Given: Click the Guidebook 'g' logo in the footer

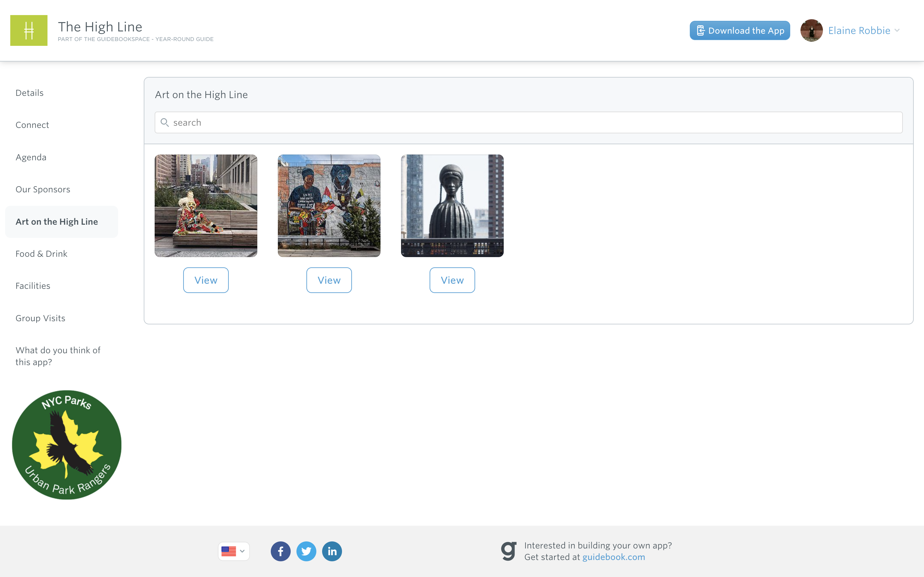Looking at the screenshot, I should (x=508, y=551).
